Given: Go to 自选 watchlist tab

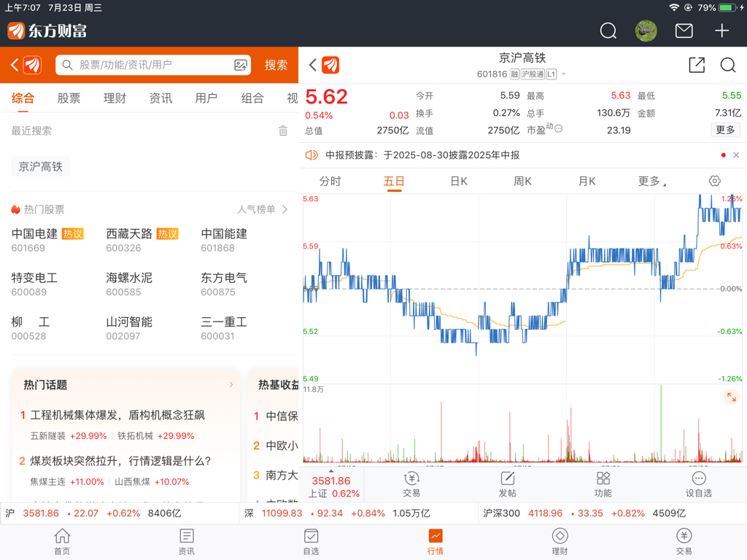Looking at the screenshot, I should click(x=311, y=542).
